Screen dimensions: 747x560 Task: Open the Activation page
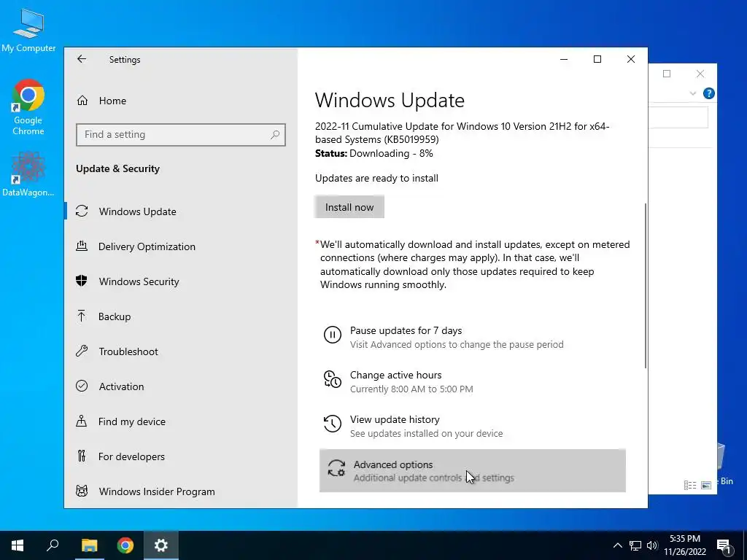point(181,386)
